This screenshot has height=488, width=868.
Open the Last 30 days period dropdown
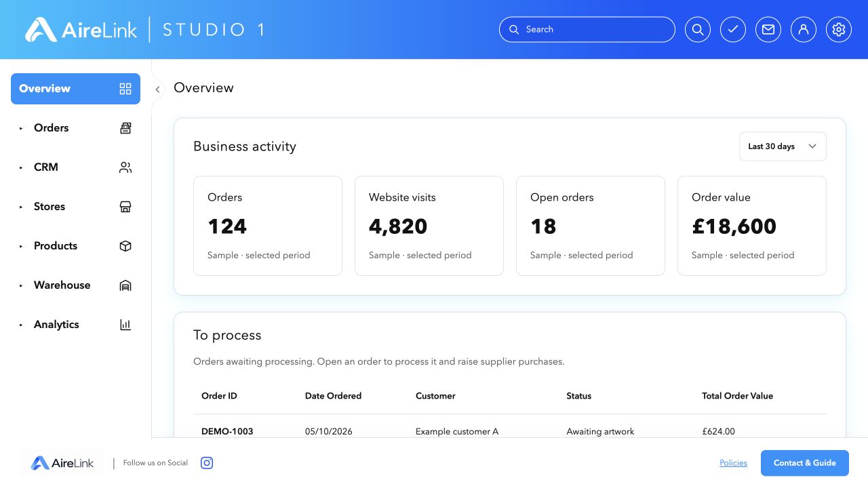click(x=783, y=146)
